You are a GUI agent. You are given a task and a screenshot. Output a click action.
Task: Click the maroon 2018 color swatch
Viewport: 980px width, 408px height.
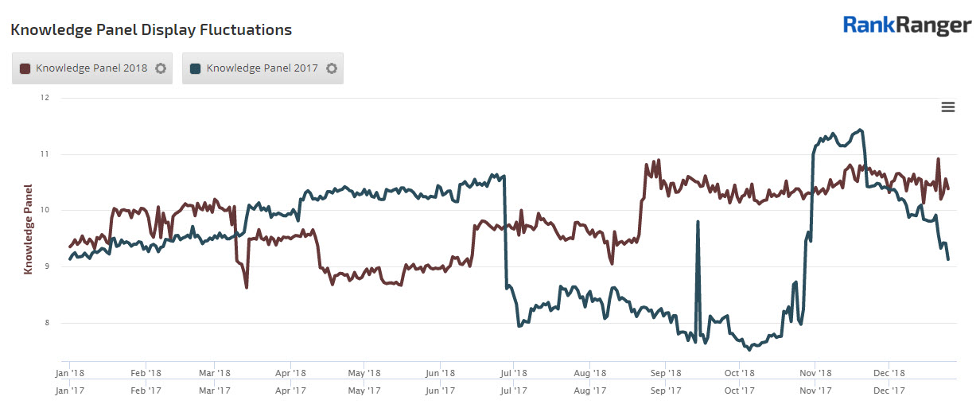tap(25, 68)
